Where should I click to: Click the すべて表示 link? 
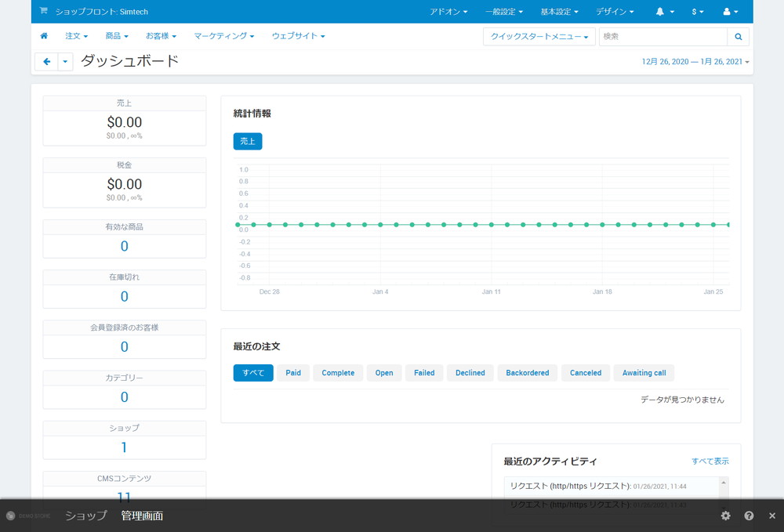point(710,461)
